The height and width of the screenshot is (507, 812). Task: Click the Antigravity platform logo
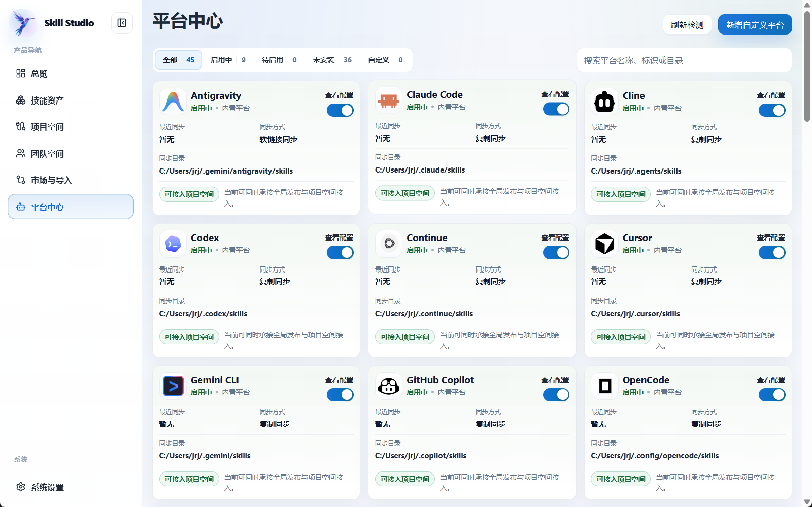[173, 101]
